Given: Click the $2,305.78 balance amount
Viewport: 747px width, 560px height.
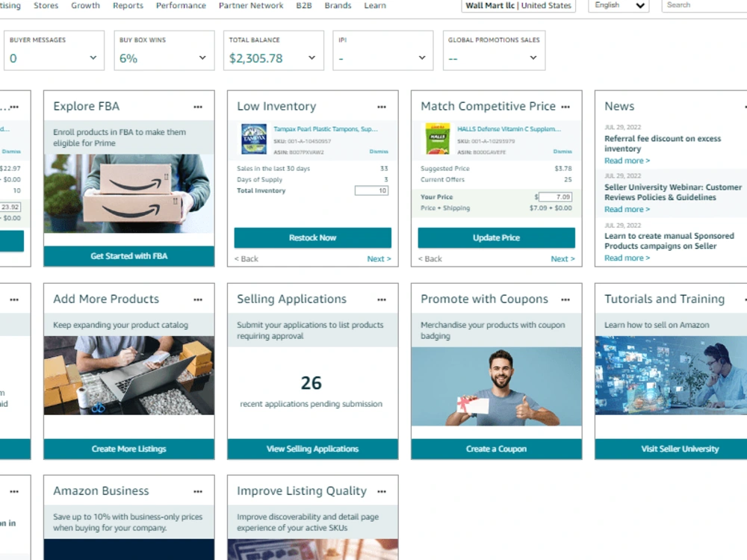Looking at the screenshot, I should [x=255, y=58].
